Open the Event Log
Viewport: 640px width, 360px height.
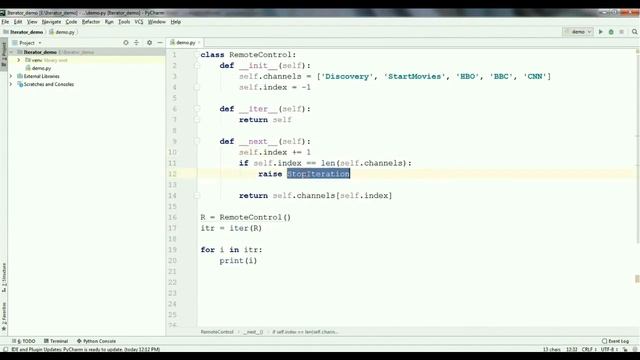pyautogui.click(x=616, y=341)
